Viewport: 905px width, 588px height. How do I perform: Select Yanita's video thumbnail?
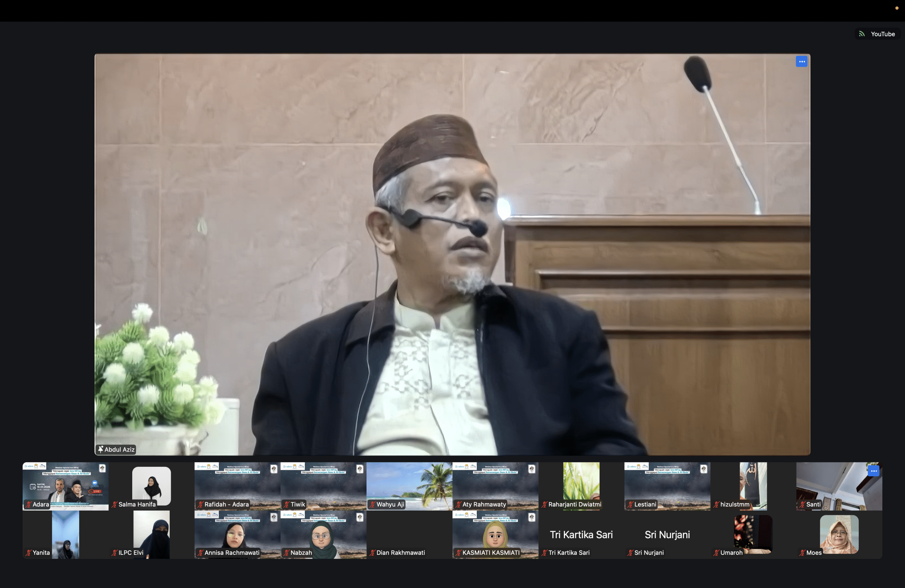[x=65, y=535]
